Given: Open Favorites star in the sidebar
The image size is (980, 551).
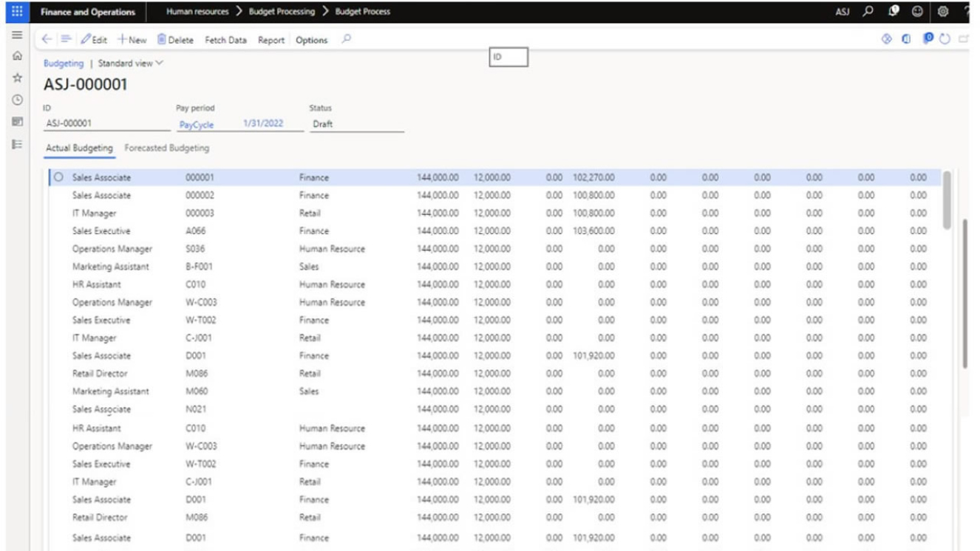Looking at the screenshot, I should (17, 78).
